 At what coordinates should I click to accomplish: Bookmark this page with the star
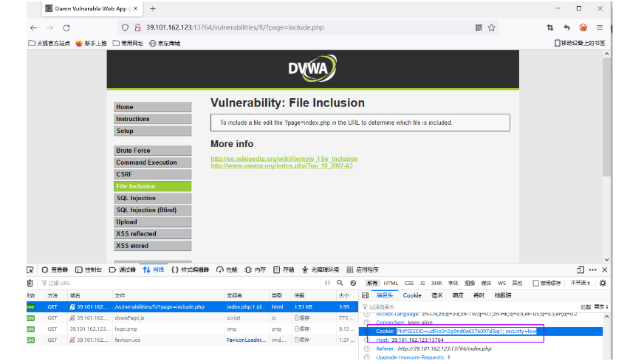(x=492, y=27)
